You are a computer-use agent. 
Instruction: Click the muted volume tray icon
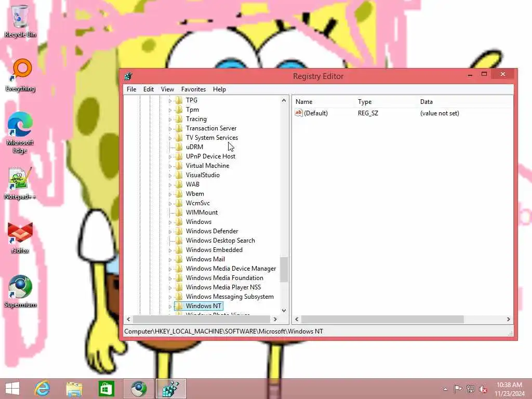tap(483, 389)
